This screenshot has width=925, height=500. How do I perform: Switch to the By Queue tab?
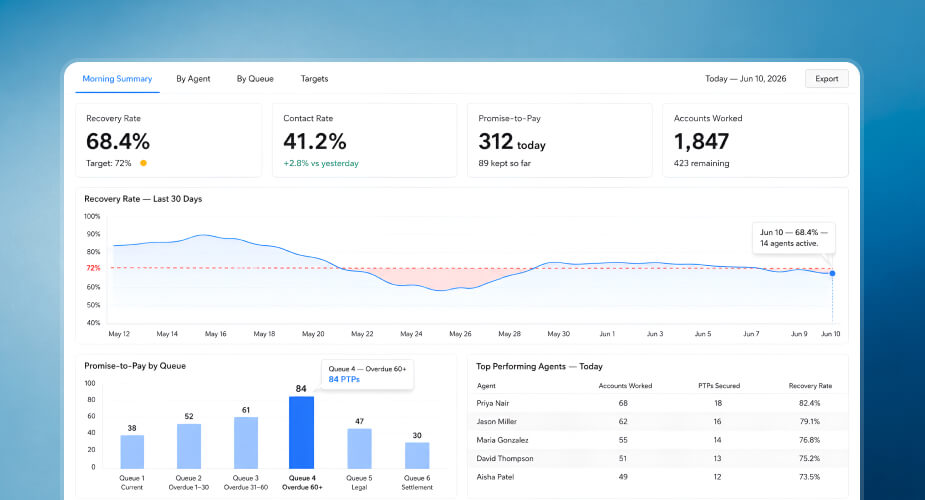pos(255,78)
